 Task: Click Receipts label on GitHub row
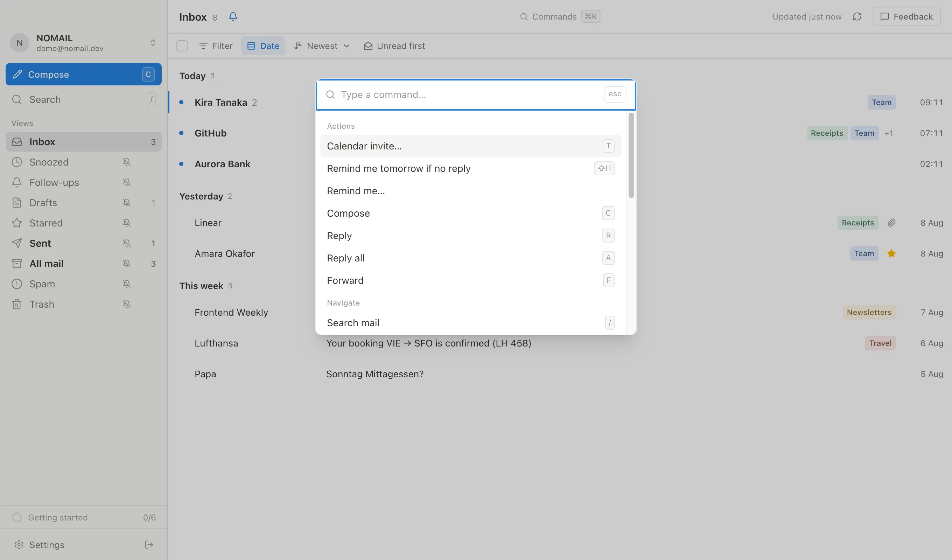click(827, 133)
